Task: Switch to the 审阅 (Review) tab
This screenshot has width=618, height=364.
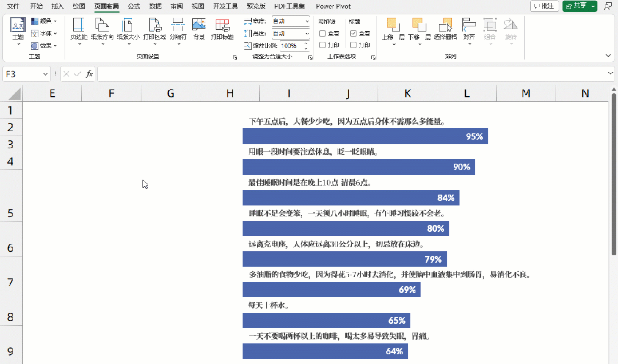Action: click(x=177, y=6)
